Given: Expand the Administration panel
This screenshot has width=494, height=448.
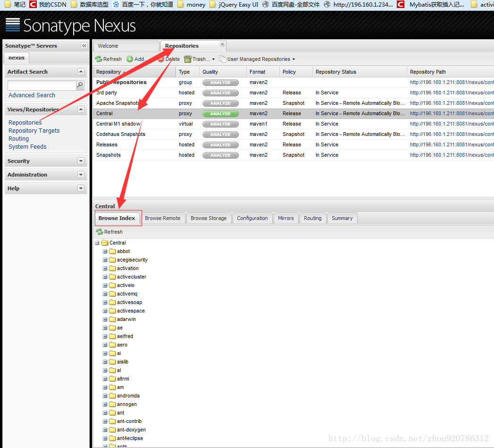Looking at the screenshot, I should coord(81,174).
